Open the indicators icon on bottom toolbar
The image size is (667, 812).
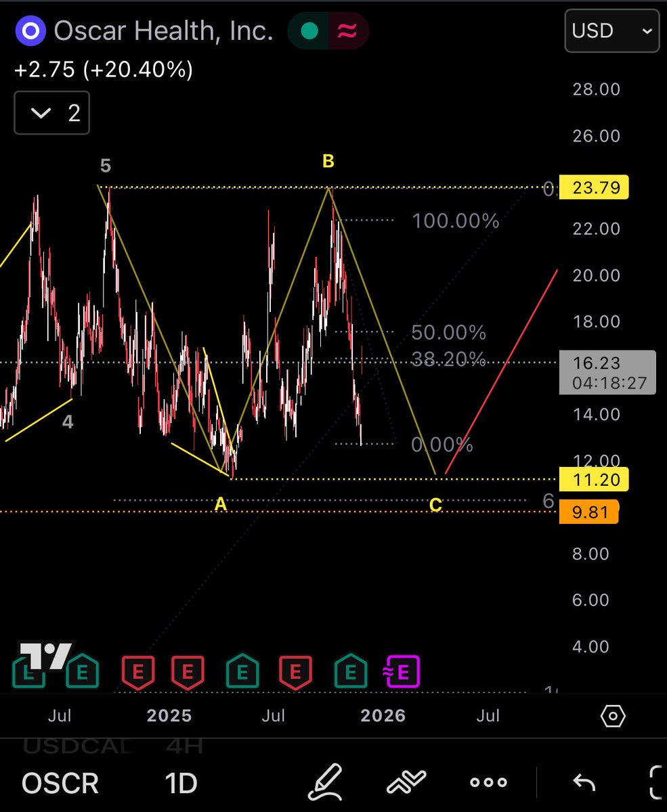click(x=407, y=782)
